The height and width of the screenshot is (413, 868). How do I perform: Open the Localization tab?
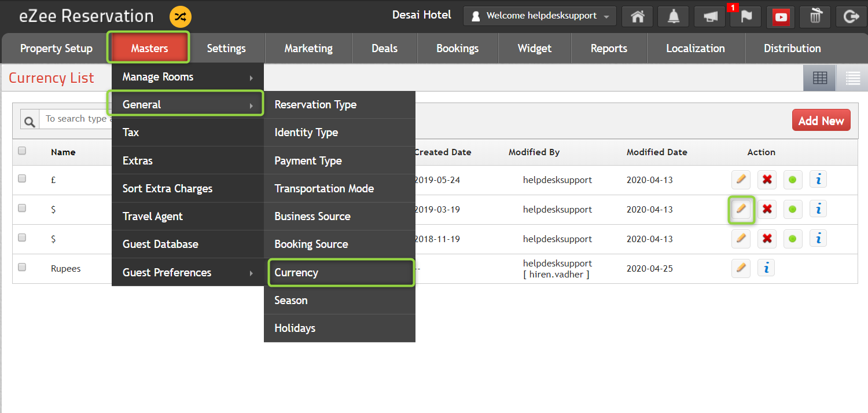tap(696, 49)
